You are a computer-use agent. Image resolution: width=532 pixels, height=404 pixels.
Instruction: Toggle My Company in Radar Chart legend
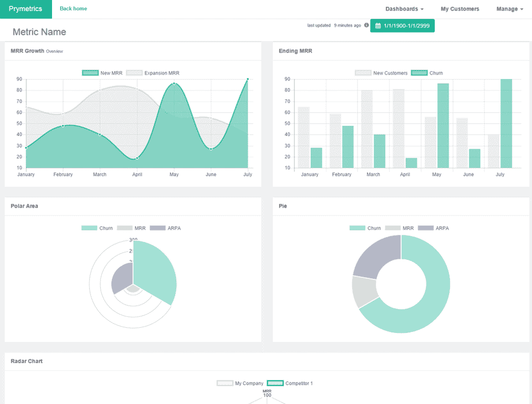tap(240, 383)
